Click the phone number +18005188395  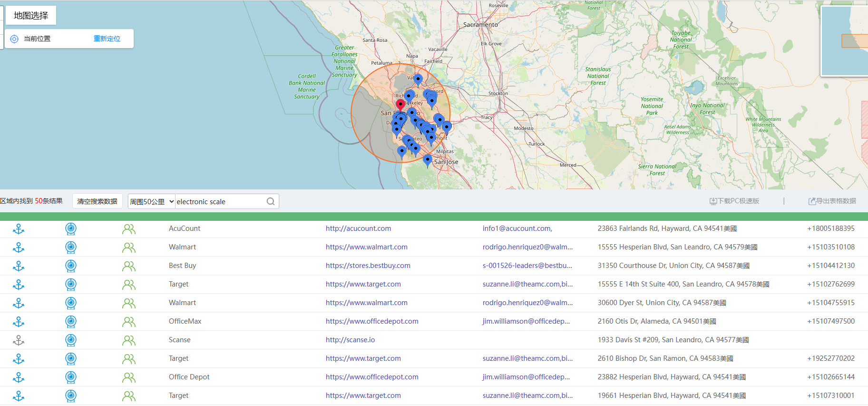[830, 228]
